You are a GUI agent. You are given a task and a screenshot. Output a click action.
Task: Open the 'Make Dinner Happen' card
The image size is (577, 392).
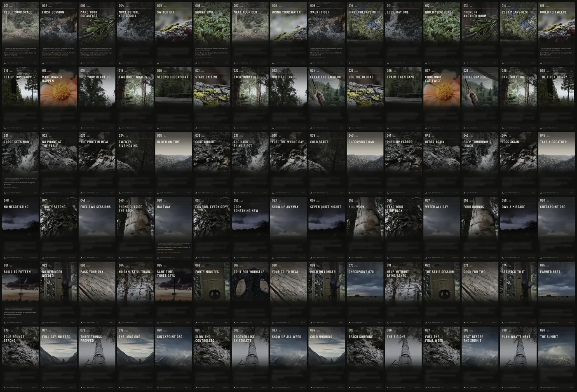point(59,98)
